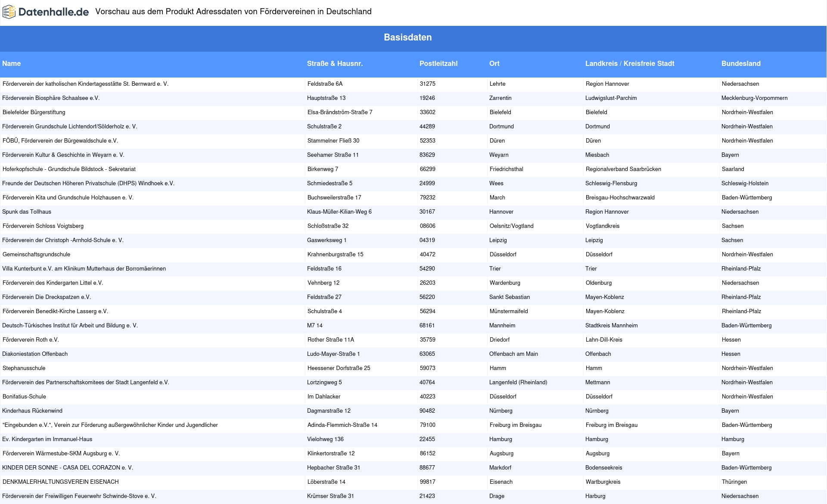This screenshot has width=827, height=504.
Task: Select Förderverein Kita und Grundschule Holzhausen
Action: point(68,198)
